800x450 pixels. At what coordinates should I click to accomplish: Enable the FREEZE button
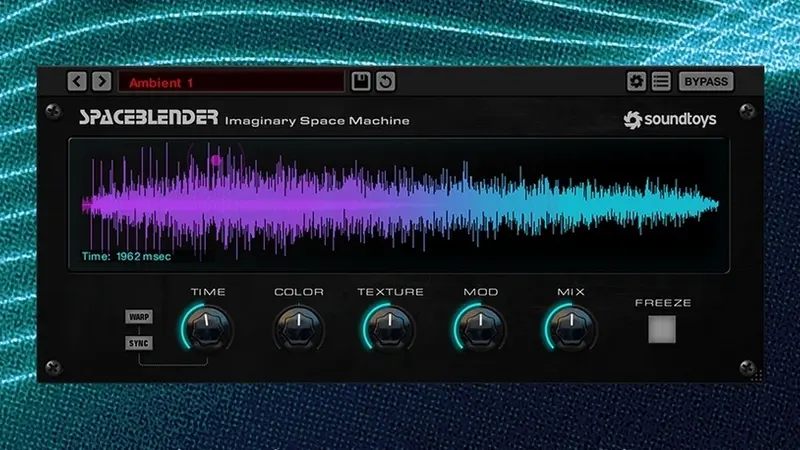click(662, 329)
